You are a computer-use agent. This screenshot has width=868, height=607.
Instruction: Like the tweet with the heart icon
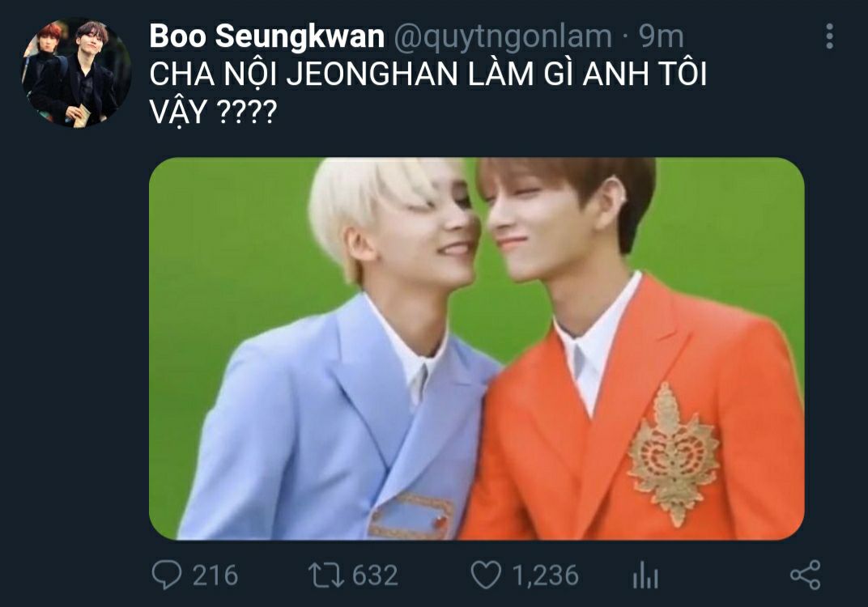click(486, 575)
